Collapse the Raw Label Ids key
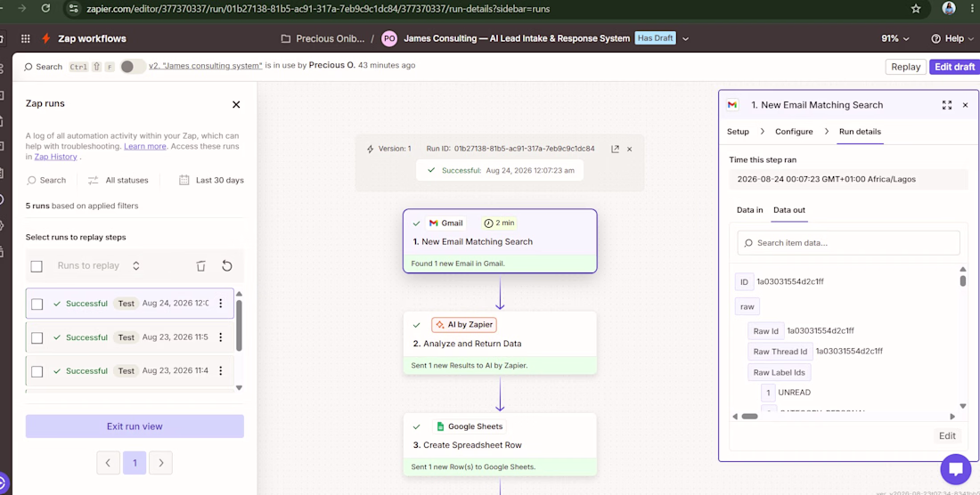Image resolution: width=980 pixels, height=495 pixels. click(x=779, y=373)
